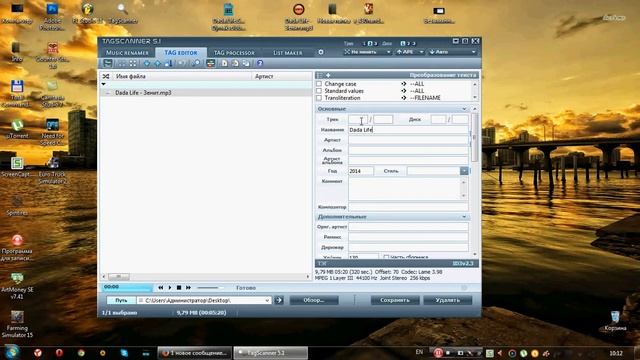Click the multi-page copy toolbar icon
Viewport: 640px width, 360px height.
pyautogui.click(x=246, y=63)
